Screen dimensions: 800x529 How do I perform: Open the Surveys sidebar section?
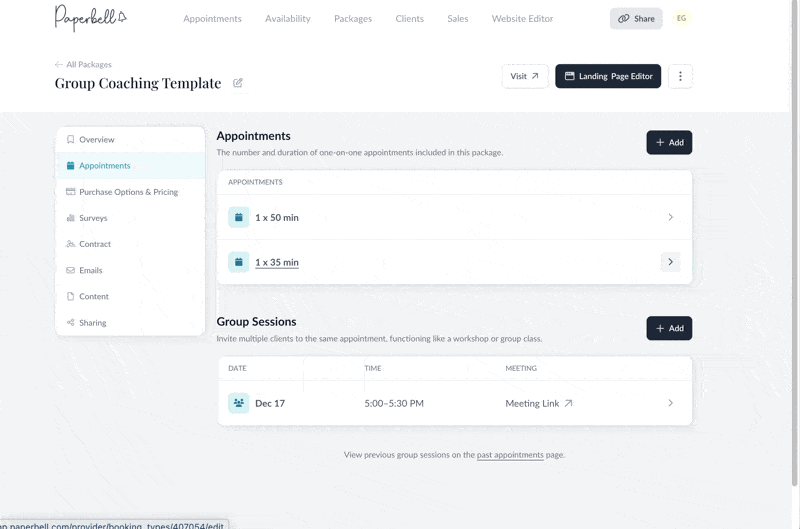[93, 218]
